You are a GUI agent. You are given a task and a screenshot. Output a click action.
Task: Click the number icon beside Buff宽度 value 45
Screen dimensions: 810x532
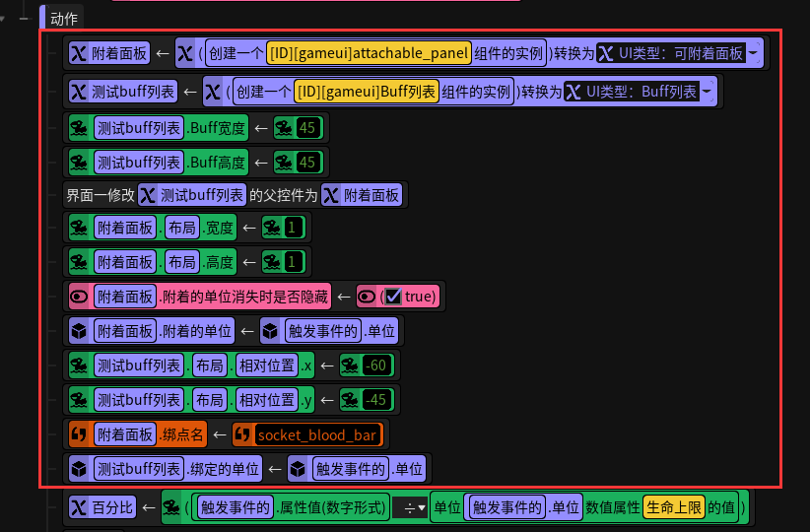click(x=284, y=128)
